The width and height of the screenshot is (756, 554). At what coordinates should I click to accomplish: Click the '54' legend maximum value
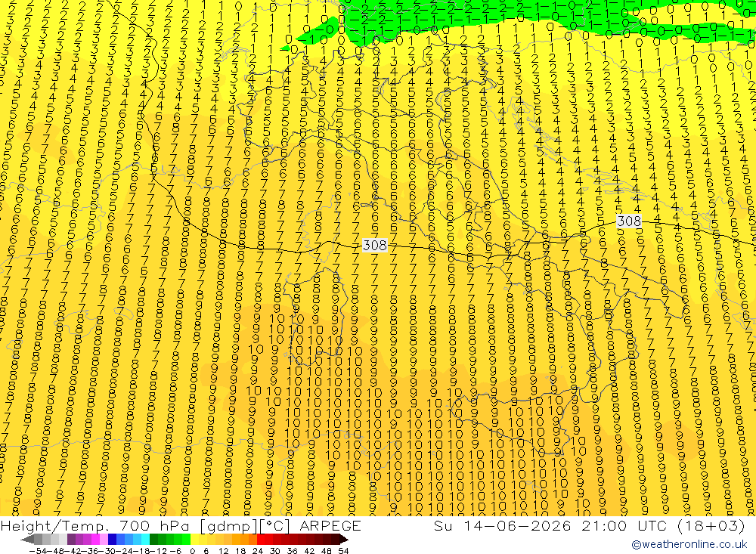click(x=344, y=551)
